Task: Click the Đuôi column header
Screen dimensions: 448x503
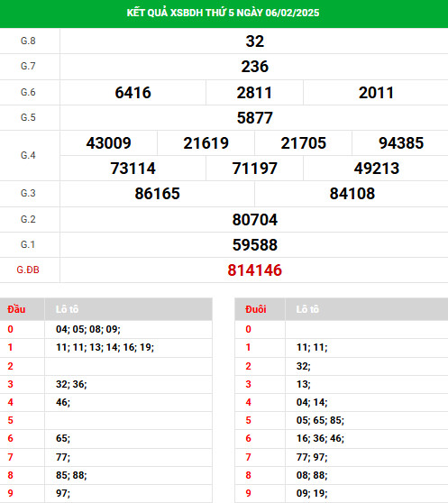Action: pyautogui.click(x=256, y=309)
